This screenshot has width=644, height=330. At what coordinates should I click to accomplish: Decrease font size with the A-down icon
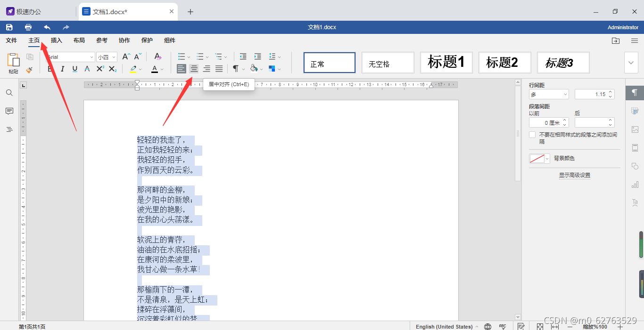(x=138, y=56)
